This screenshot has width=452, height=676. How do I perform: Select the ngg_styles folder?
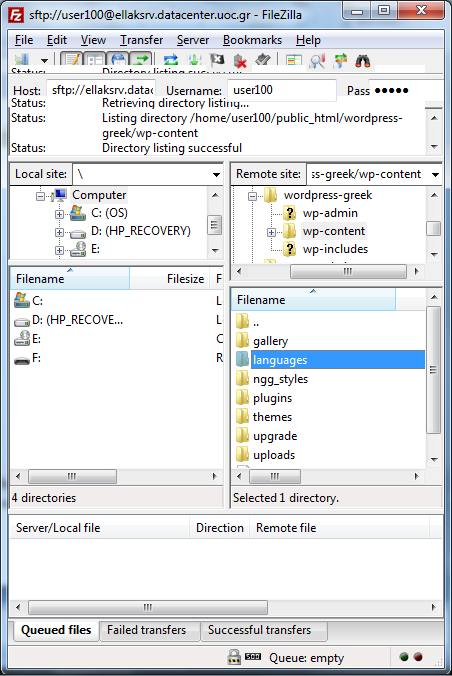272,379
